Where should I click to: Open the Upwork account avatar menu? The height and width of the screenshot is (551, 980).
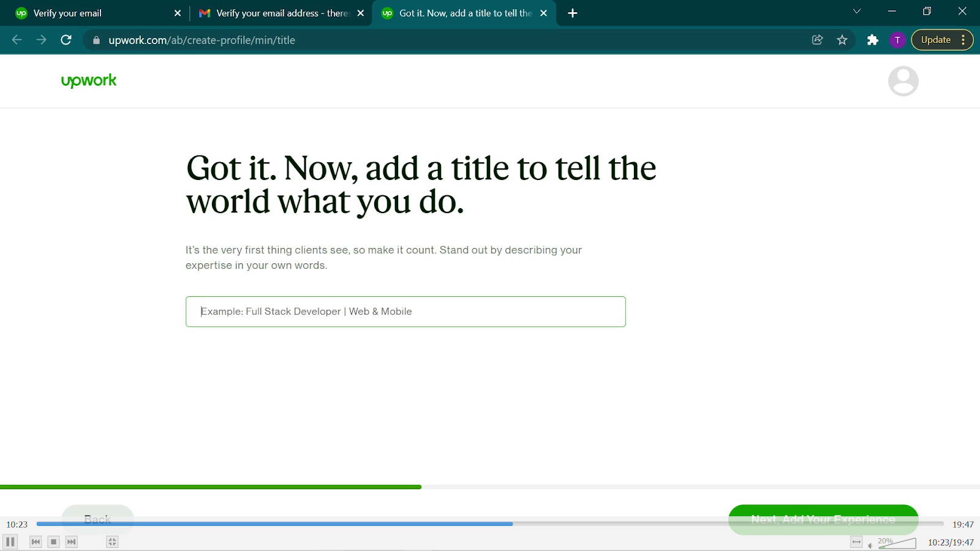click(x=903, y=81)
